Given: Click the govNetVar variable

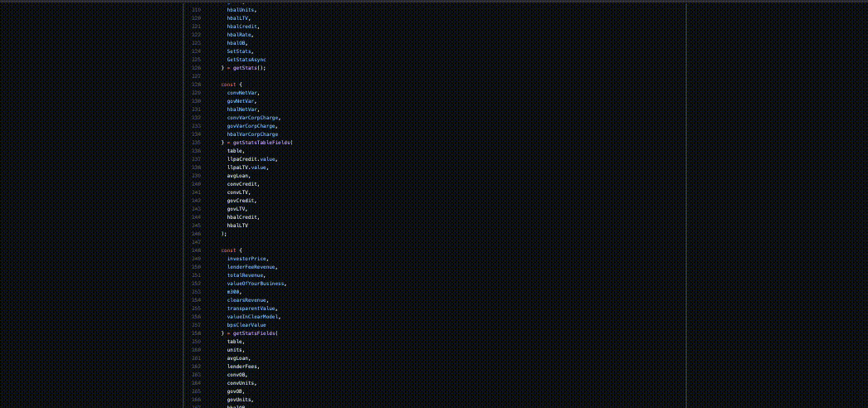Looking at the screenshot, I should pos(241,100).
